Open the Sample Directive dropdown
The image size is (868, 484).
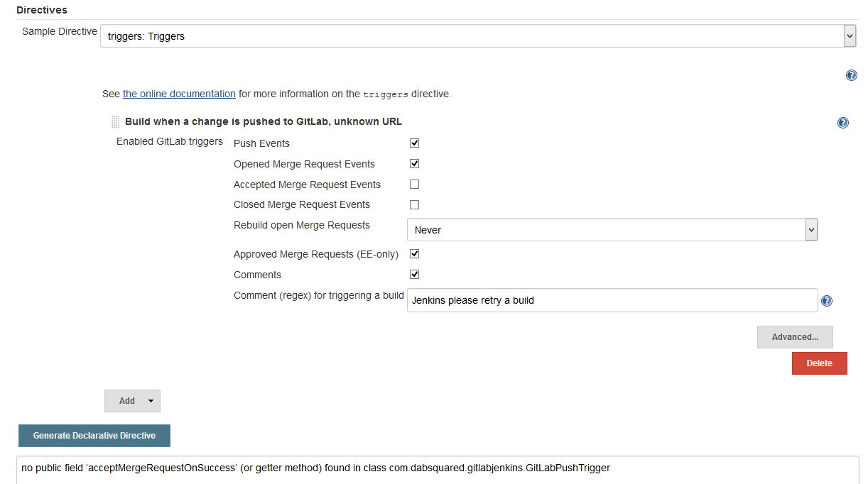coord(478,36)
